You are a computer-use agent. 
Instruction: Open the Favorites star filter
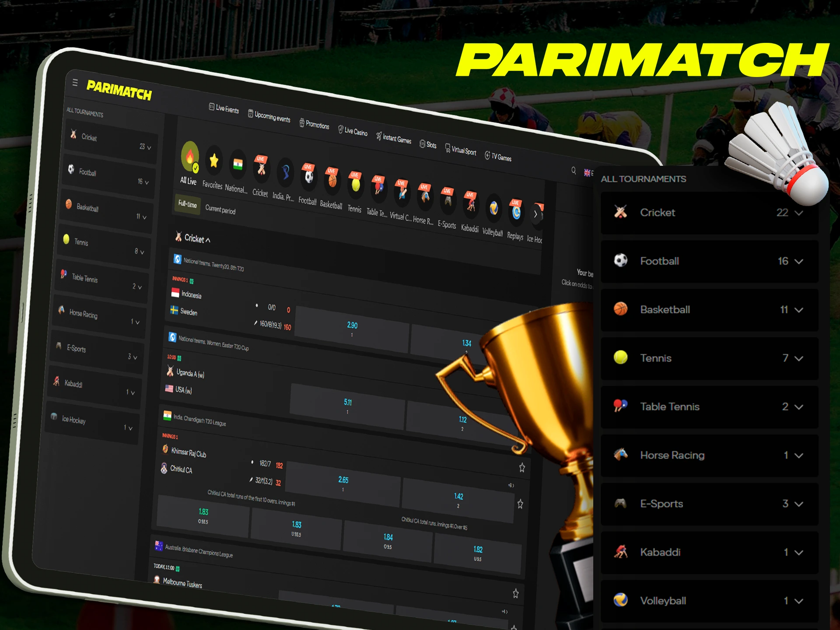click(x=213, y=161)
